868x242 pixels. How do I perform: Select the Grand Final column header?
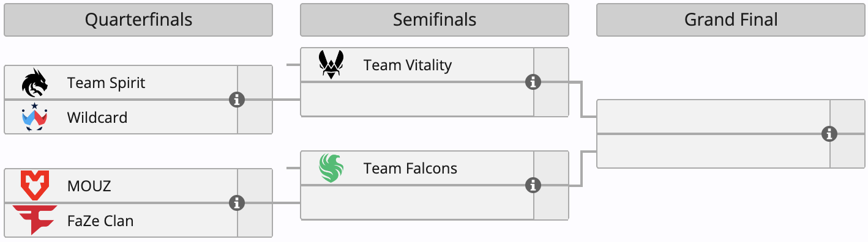[731, 20]
